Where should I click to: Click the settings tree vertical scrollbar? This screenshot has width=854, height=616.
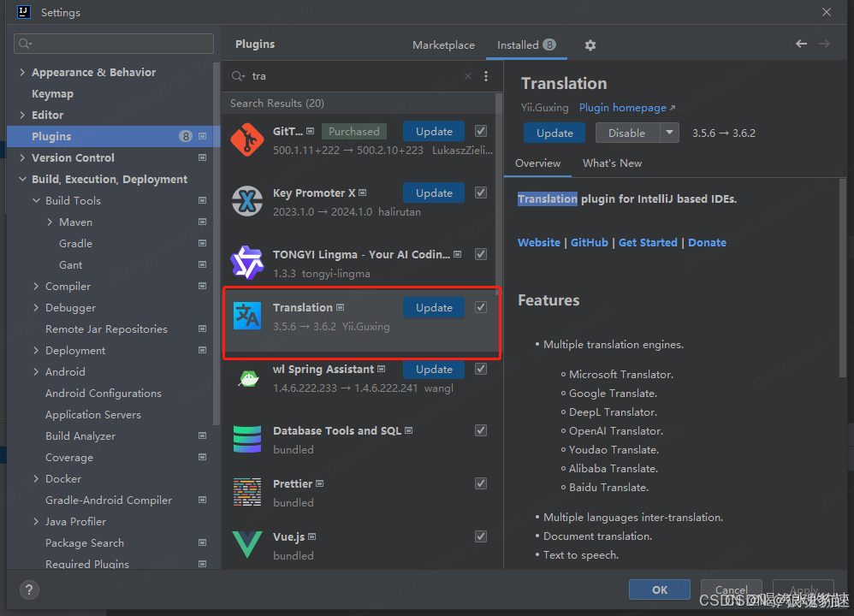[216, 245]
